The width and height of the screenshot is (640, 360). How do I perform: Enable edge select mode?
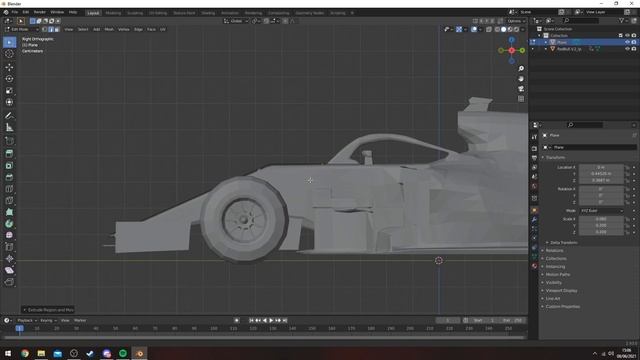51,29
